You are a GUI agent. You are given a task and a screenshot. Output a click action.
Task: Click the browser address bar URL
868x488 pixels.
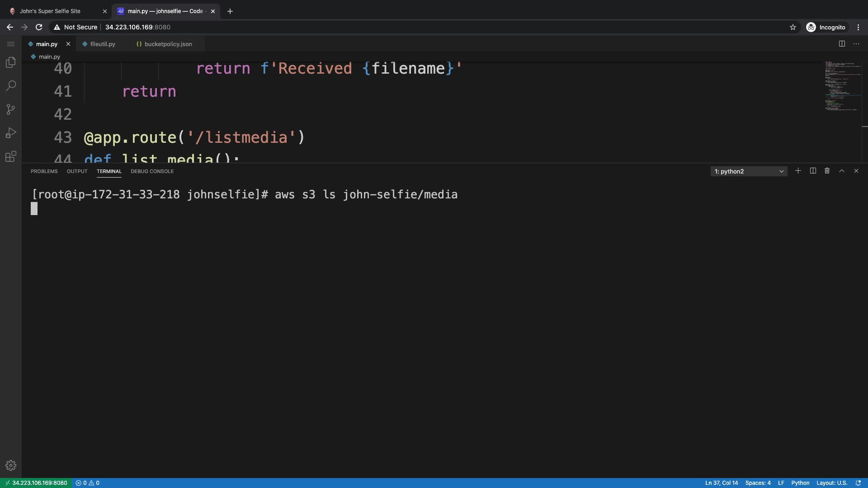click(138, 27)
